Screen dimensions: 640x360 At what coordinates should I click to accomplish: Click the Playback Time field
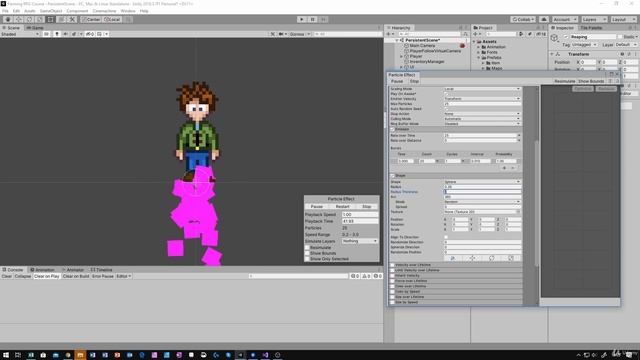point(360,221)
